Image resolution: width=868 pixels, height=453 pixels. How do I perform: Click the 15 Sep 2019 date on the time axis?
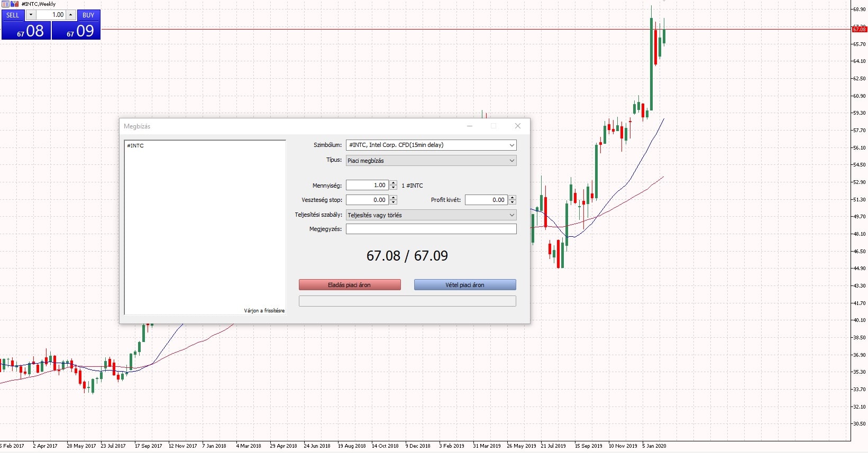pos(589,446)
